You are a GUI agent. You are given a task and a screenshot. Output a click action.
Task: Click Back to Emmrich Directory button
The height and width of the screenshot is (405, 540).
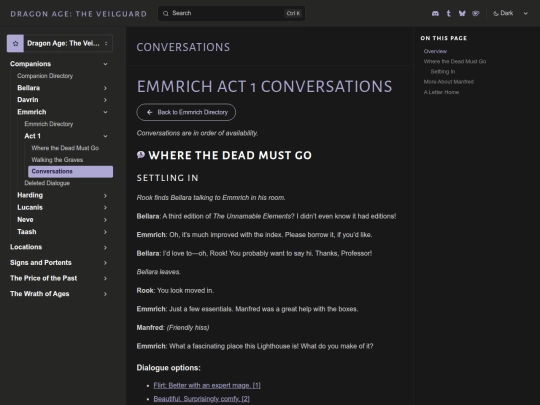pos(186,112)
